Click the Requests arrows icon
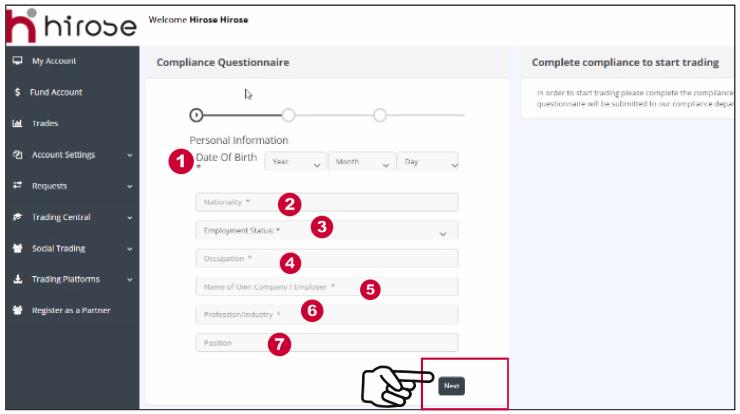Screen dimensions: 740x414 (x=17, y=186)
